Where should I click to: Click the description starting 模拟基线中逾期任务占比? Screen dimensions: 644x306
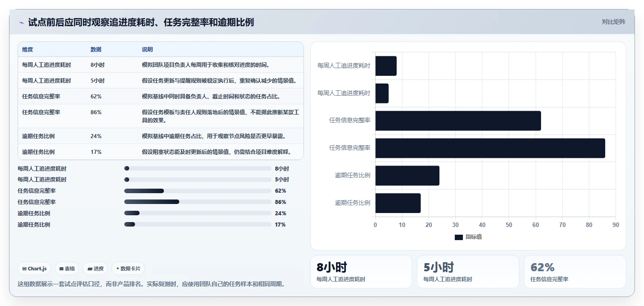[x=214, y=136]
